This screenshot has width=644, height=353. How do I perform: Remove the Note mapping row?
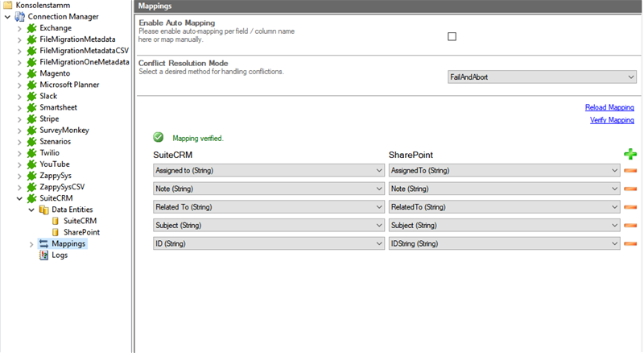pyautogui.click(x=630, y=189)
